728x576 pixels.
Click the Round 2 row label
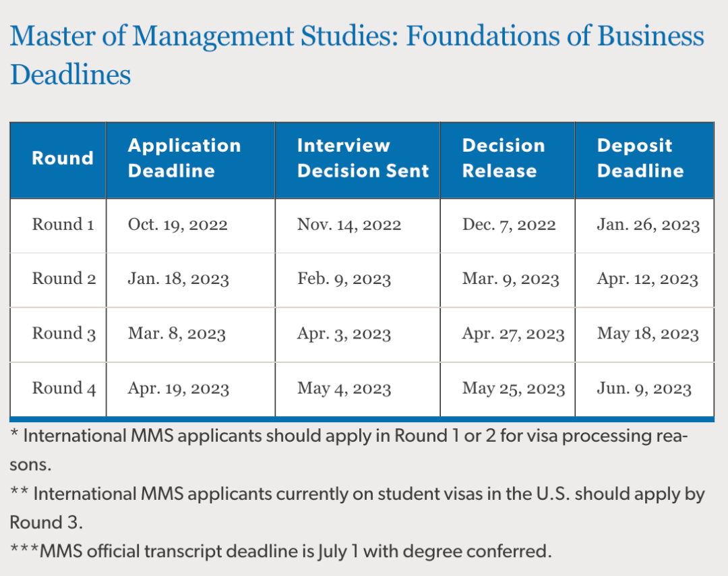click(x=64, y=279)
